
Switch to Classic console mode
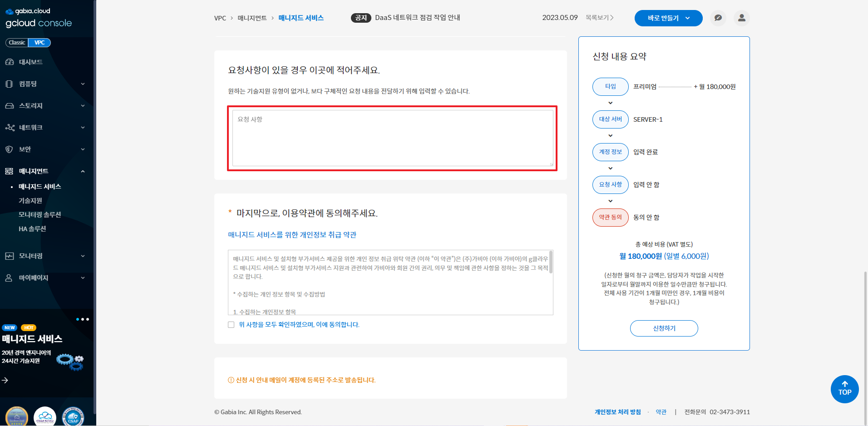point(17,43)
